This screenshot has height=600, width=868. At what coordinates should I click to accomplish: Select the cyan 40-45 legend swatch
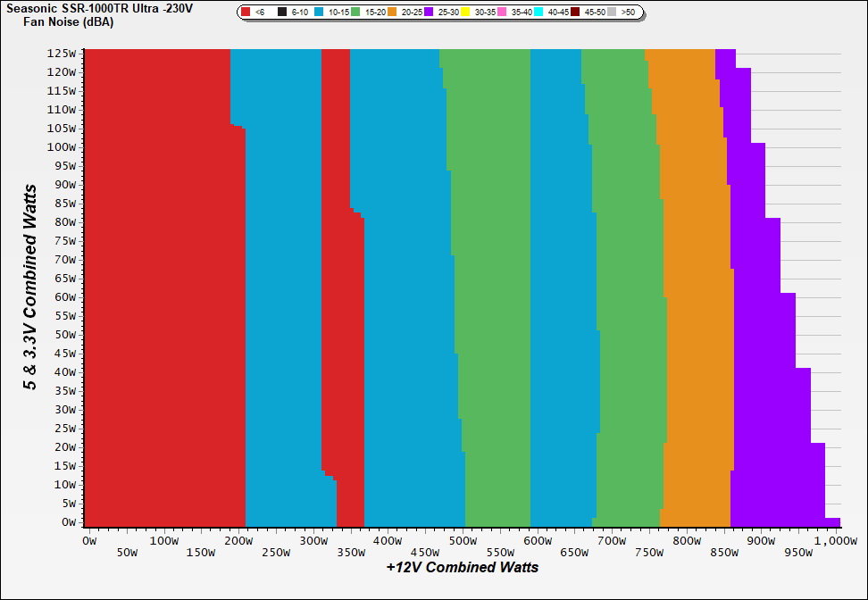click(x=538, y=12)
